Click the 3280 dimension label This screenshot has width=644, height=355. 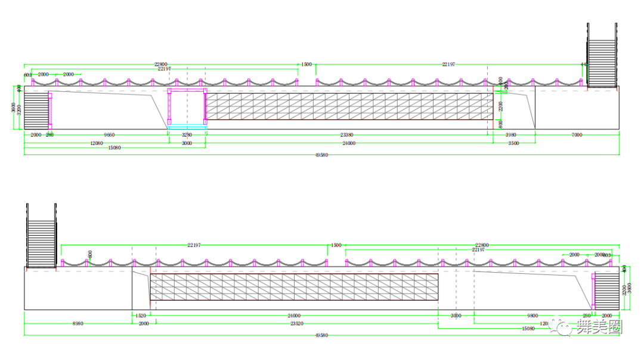pyautogui.click(x=187, y=135)
